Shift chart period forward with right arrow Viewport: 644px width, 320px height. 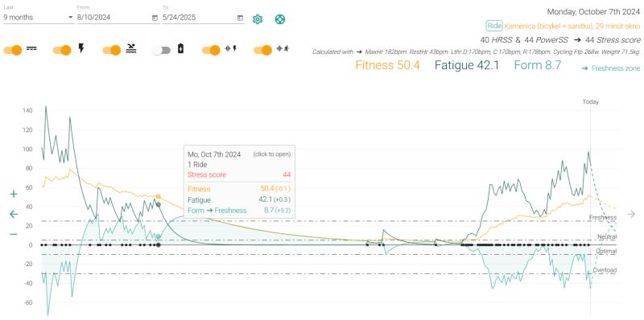(631, 214)
